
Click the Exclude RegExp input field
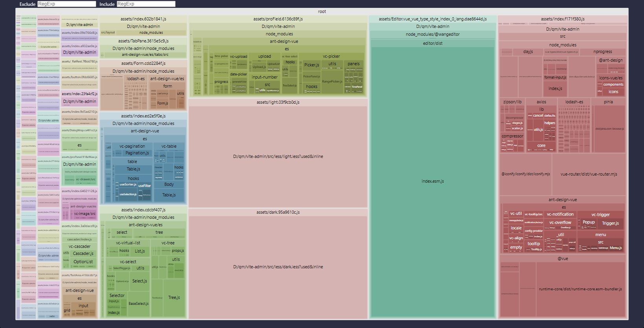coord(67,4)
